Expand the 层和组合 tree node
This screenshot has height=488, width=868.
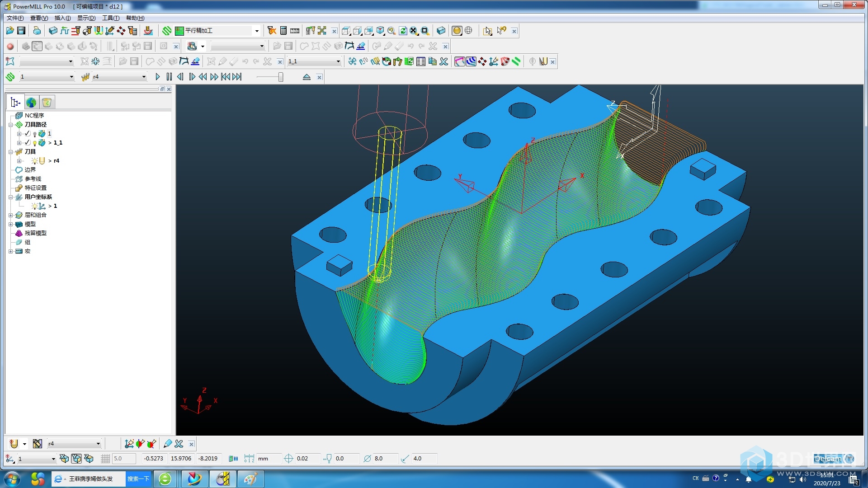pos(10,215)
